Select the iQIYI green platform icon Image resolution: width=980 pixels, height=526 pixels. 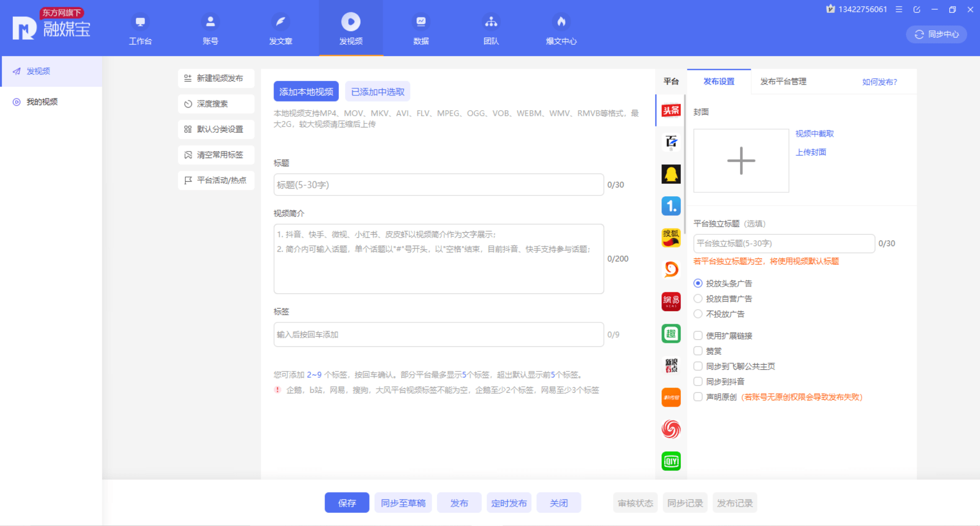point(671,461)
